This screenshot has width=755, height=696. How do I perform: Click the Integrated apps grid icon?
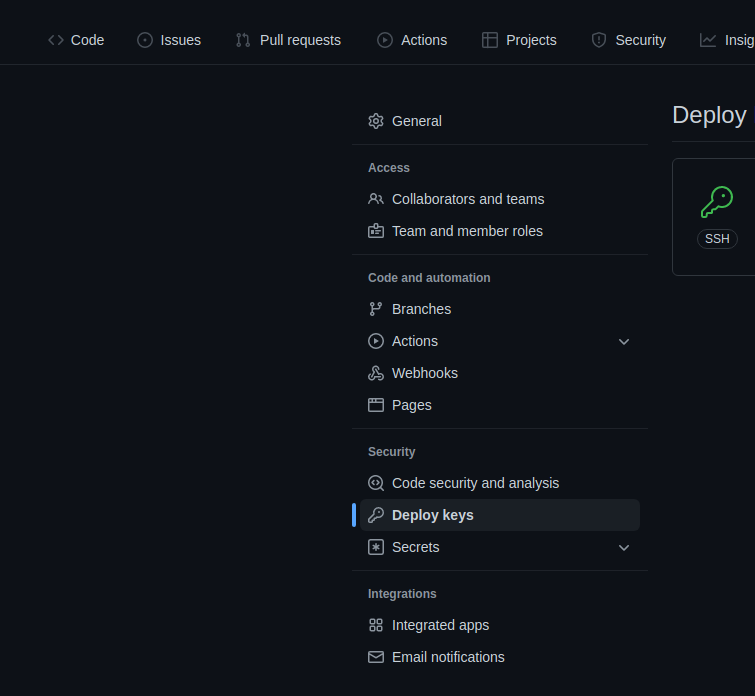pyautogui.click(x=376, y=625)
